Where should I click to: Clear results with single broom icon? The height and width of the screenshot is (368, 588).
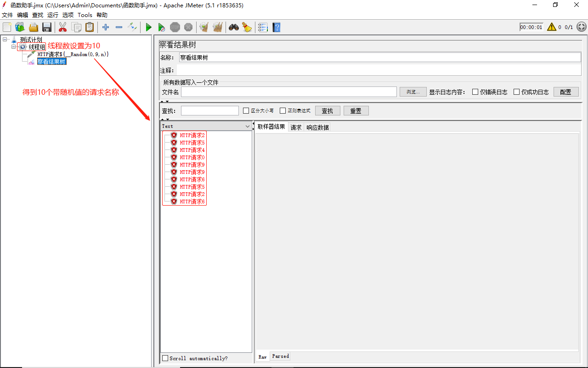(204, 27)
